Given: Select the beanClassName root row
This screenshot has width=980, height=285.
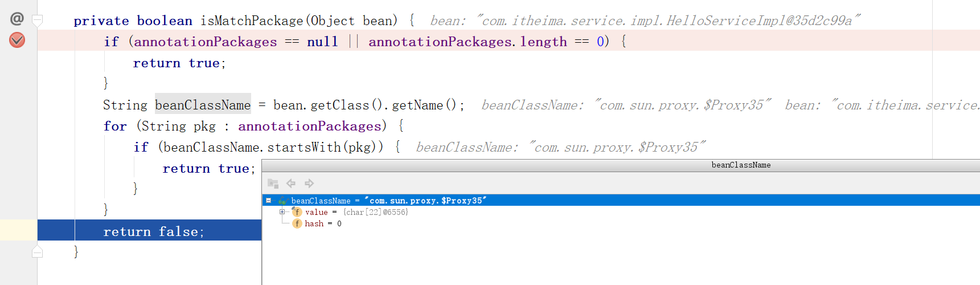Looking at the screenshot, I should 621,201.
